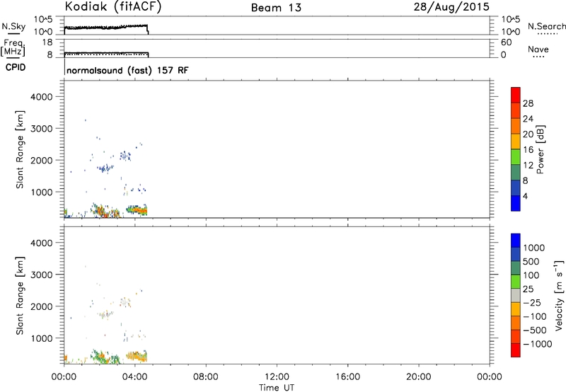Click the 'Kodiak (fitACF)' title text

112,7
